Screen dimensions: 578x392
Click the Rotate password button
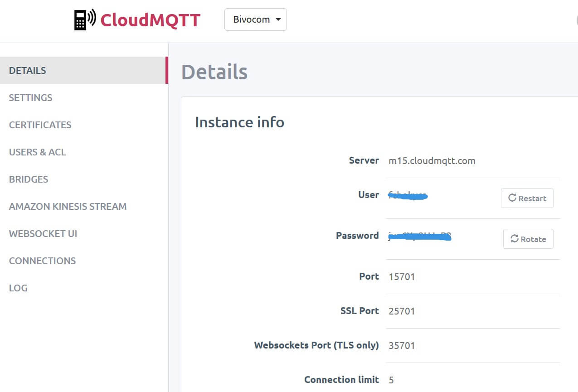tap(528, 239)
